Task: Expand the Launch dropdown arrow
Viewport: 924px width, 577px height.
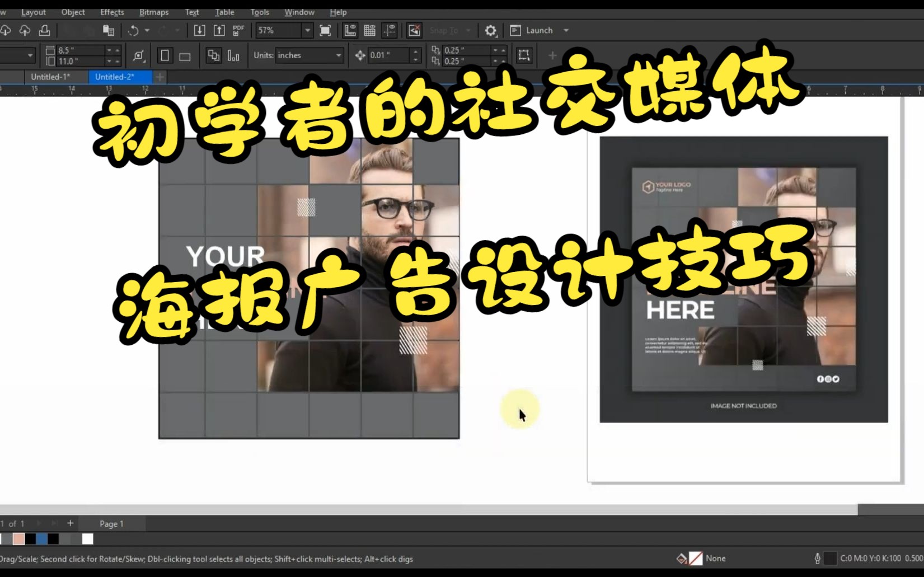Action: click(565, 30)
